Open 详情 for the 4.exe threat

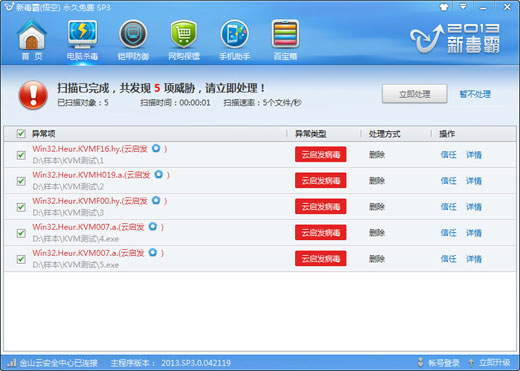474,233
